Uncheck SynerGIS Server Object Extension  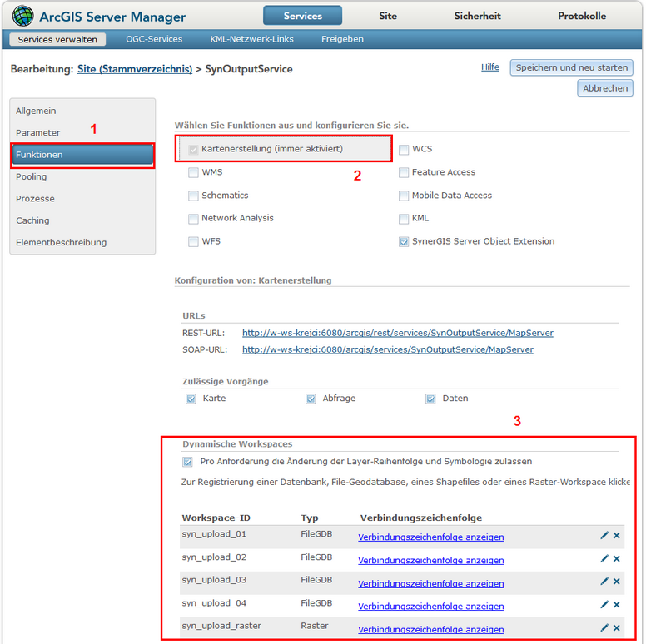(x=404, y=241)
